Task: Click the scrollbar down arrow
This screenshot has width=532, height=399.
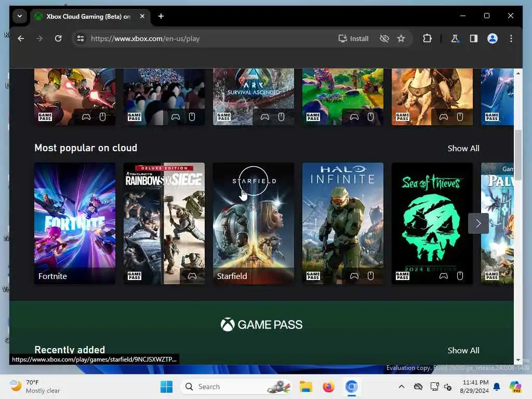Action: (518, 360)
